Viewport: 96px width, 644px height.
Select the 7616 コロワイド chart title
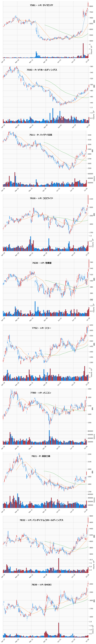(41, 198)
